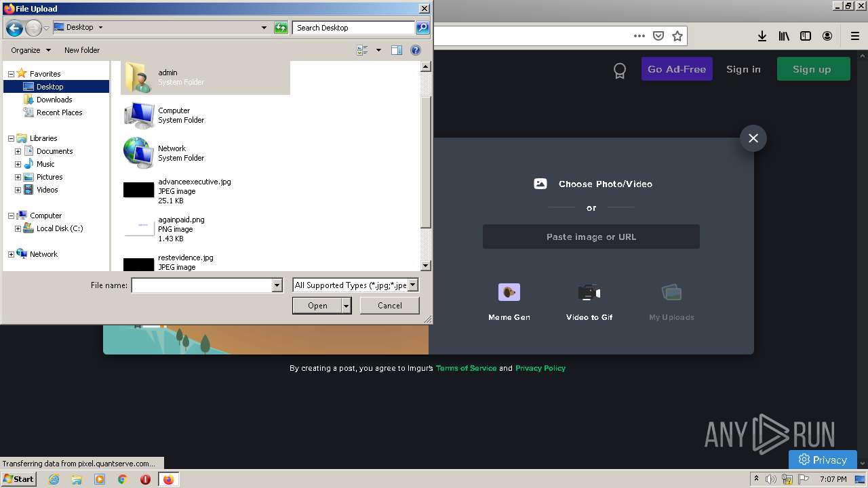Screen dimensions: 868x488
Task: Open Firefox hamburger menu
Action: pyautogui.click(x=855, y=36)
